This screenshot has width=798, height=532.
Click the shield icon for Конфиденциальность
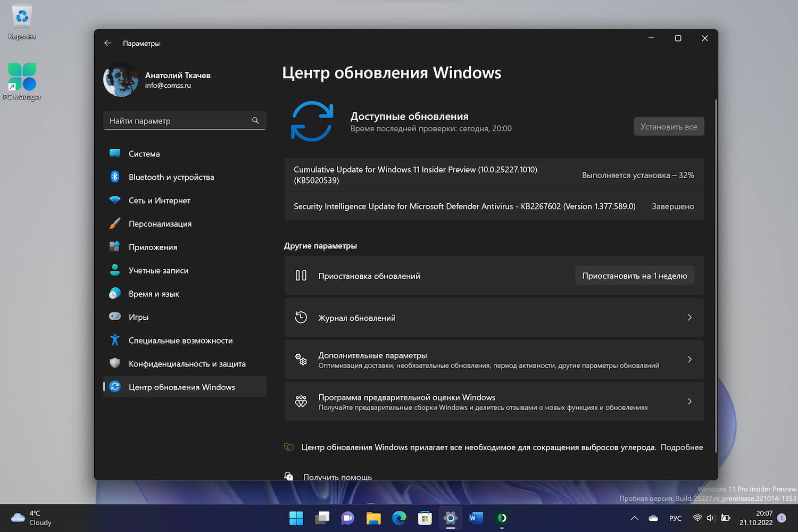[x=115, y=363]
